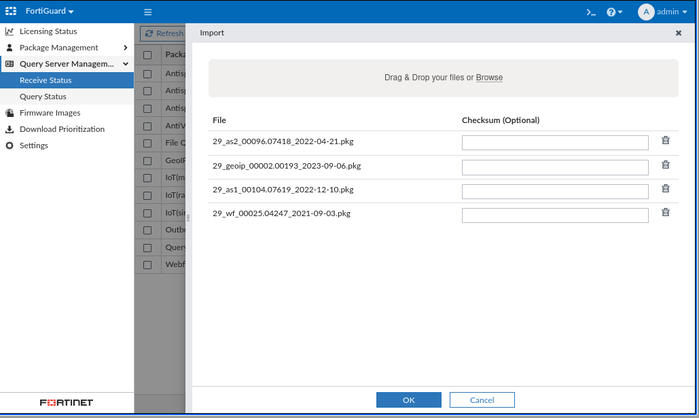Click the admin avatar icon
The width and height of the screenshot is (699, 418).
point(646,12)
